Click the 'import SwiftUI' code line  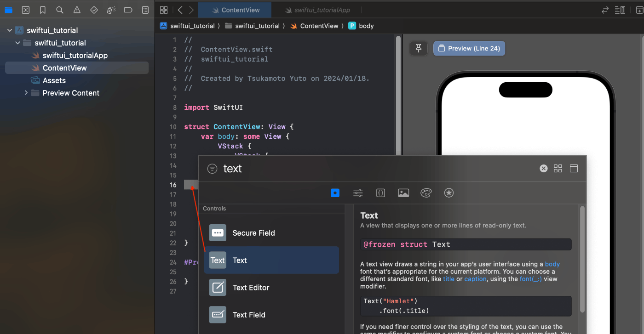[x=213, y=108]
